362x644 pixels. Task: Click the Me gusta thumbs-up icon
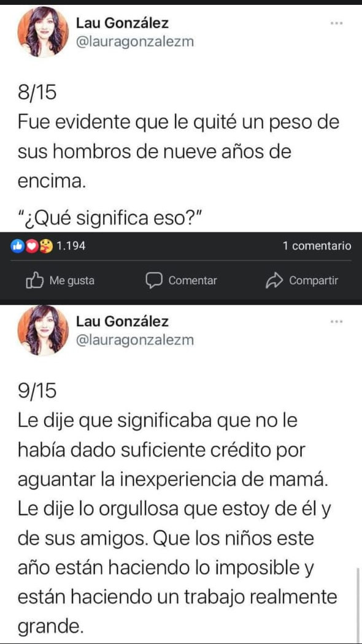click(34, 281)
